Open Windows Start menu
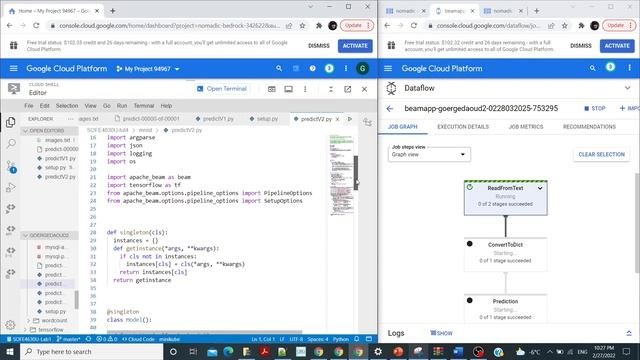This screenshot has height=360, width=640. pyautogui.click(x=10, y=351)
